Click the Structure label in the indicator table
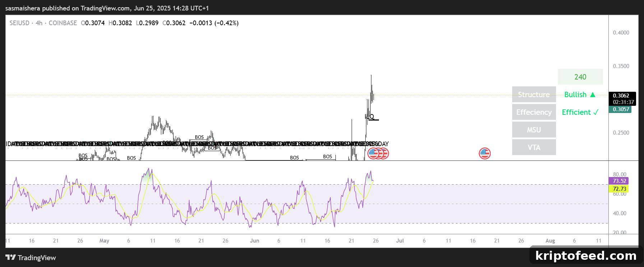 (x=534, y=95)
